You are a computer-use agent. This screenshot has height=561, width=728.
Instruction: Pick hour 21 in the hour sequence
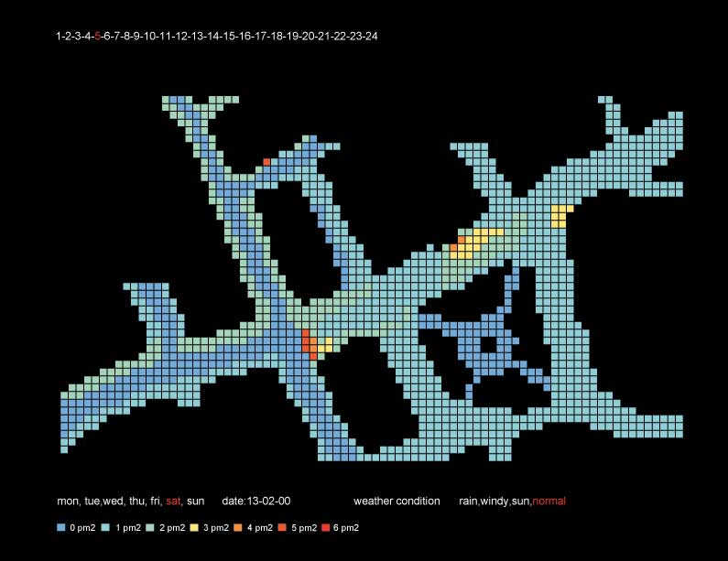point(324,37)
